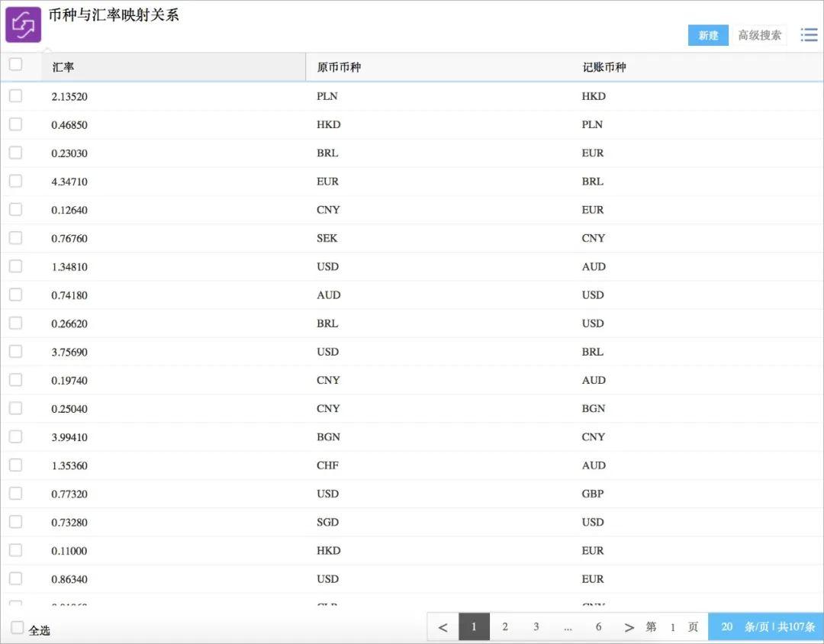824x644 pixels.
Task: Switch to page 2
Action: (505, 627)
